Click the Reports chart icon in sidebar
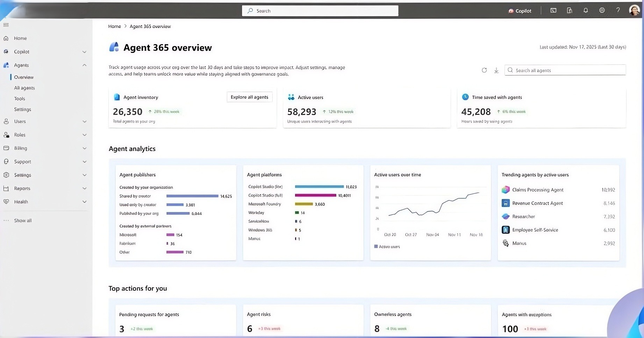644x338 pixels. [6, 188]
